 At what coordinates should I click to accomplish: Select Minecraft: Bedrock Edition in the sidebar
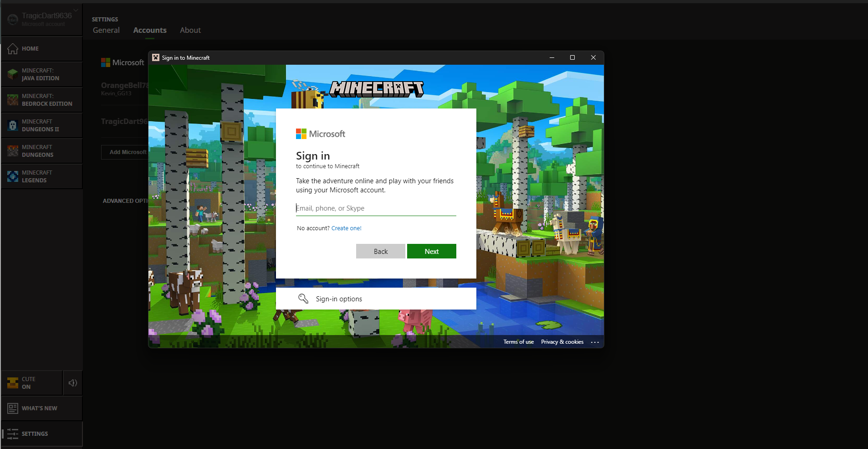pos(41,100)
